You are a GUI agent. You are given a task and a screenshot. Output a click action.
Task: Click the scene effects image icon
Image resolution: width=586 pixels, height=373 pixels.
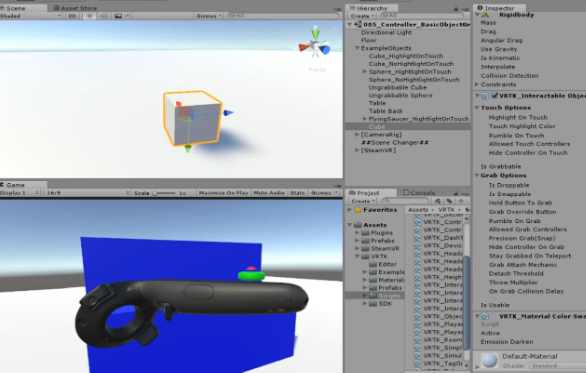pos(118,16)
